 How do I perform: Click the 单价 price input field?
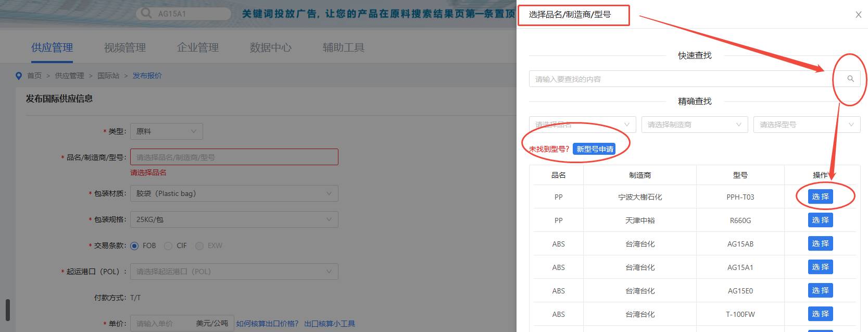tap(182, 324)
